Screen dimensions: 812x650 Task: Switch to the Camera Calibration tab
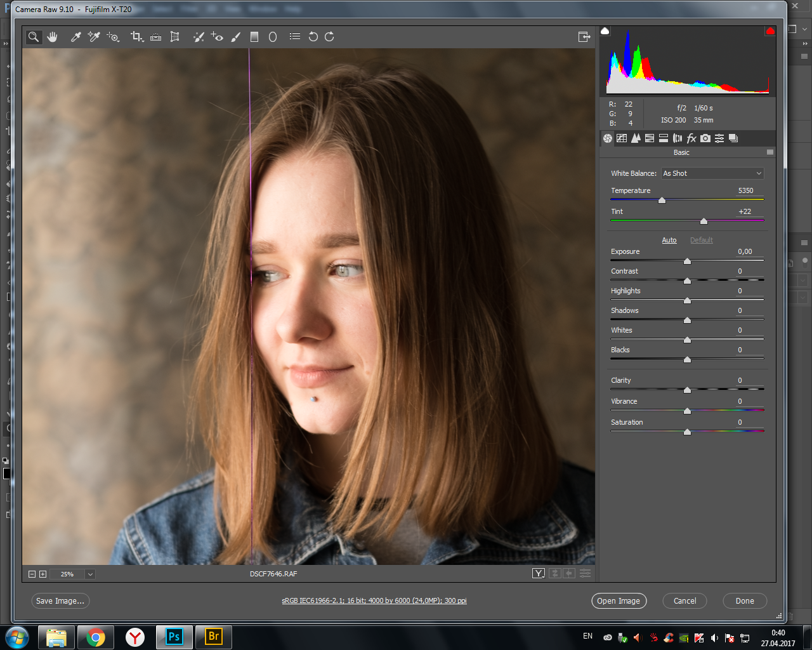click(x=705, y=138)
